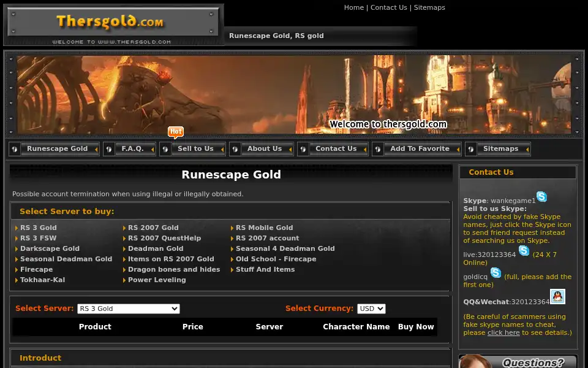Click the Home link at the top
Screen dimensions: 588x368
354,7
